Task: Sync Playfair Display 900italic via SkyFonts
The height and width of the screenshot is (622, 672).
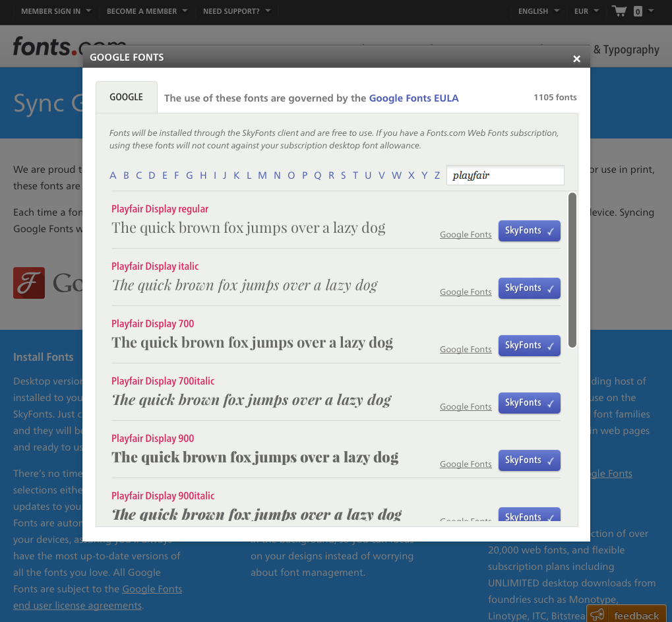Action: (x=530, y=514)
